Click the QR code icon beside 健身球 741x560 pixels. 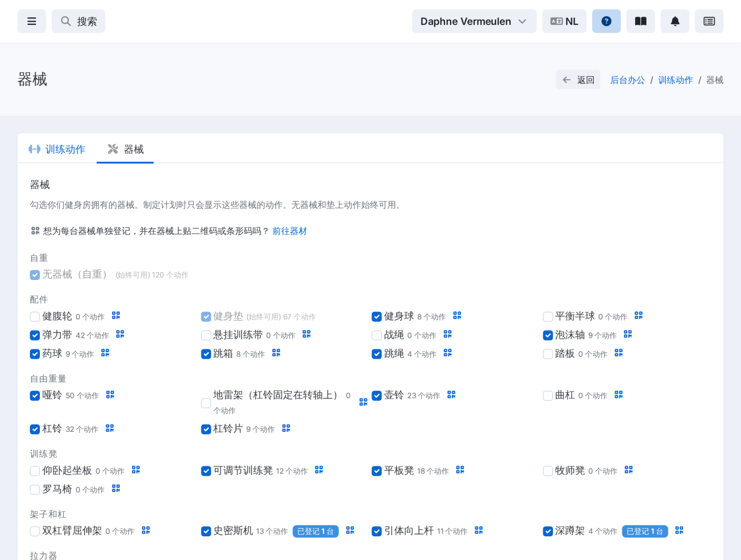(457, 316)
